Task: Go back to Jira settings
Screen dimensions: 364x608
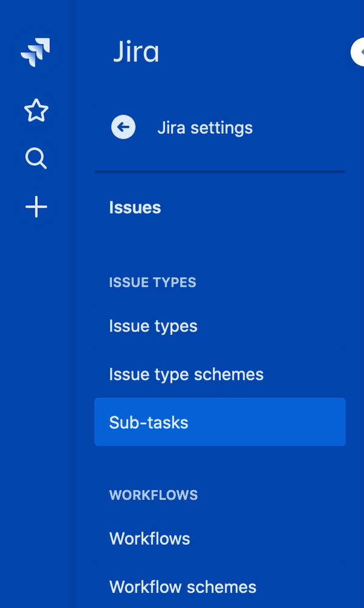Action: [205, 128]
